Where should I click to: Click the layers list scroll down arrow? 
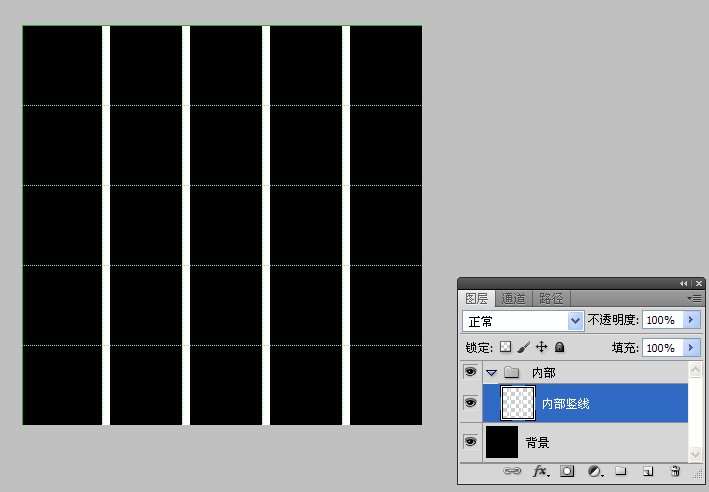pyautogui.click(x=695, y=454)
